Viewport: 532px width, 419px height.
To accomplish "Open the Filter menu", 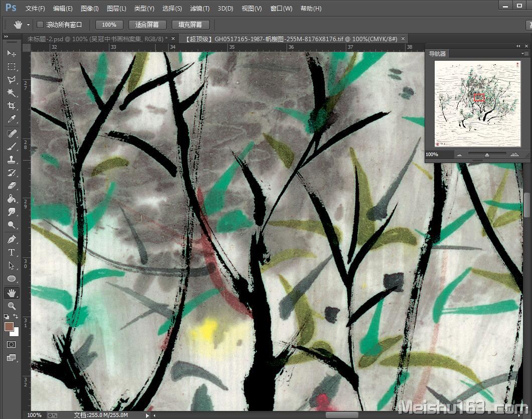I will point(200,9).
